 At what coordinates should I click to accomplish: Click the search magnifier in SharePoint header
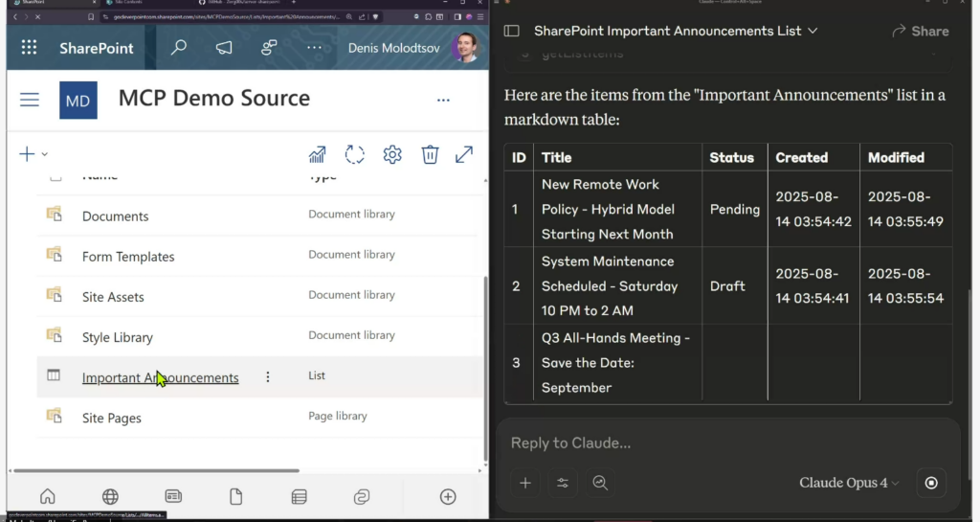click(179, 48)
